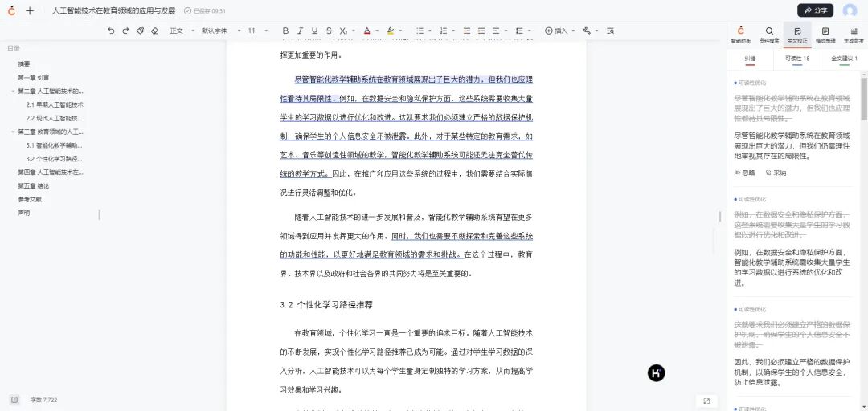
Task: Go to 摘要 in the outline
Action: click(x=24, y=64)
